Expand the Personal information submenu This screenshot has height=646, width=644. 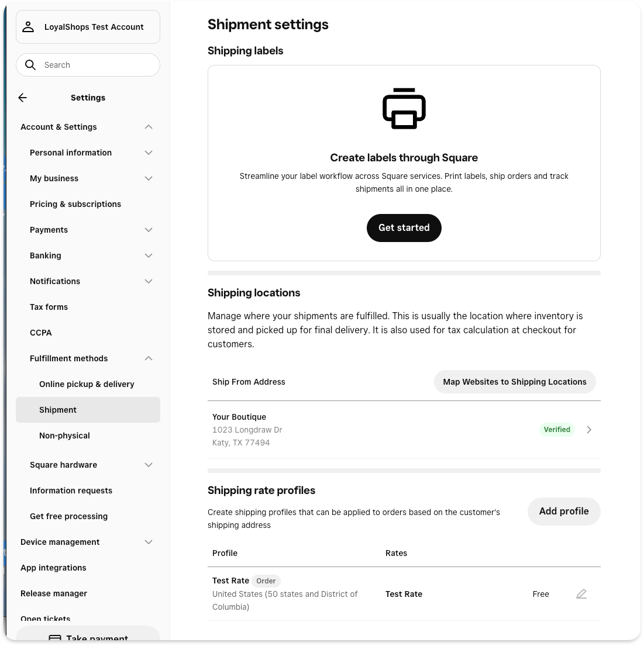point(149,153)
